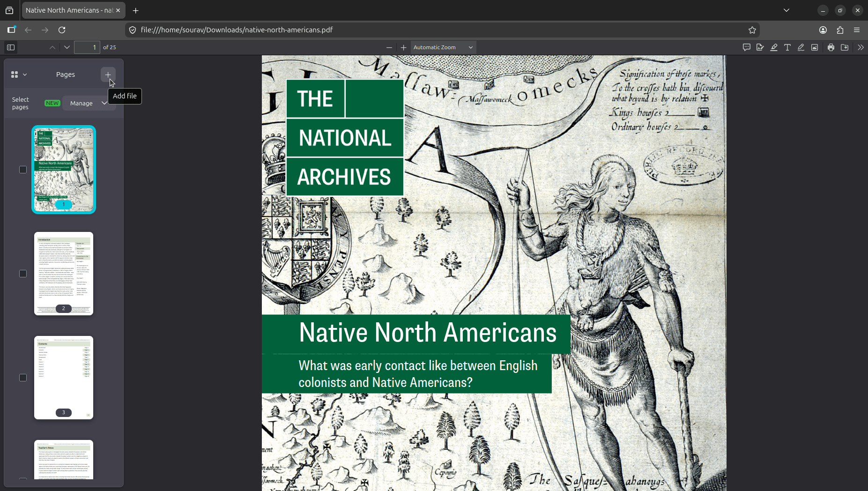Go to next PDF page

(x=67, y=47)
